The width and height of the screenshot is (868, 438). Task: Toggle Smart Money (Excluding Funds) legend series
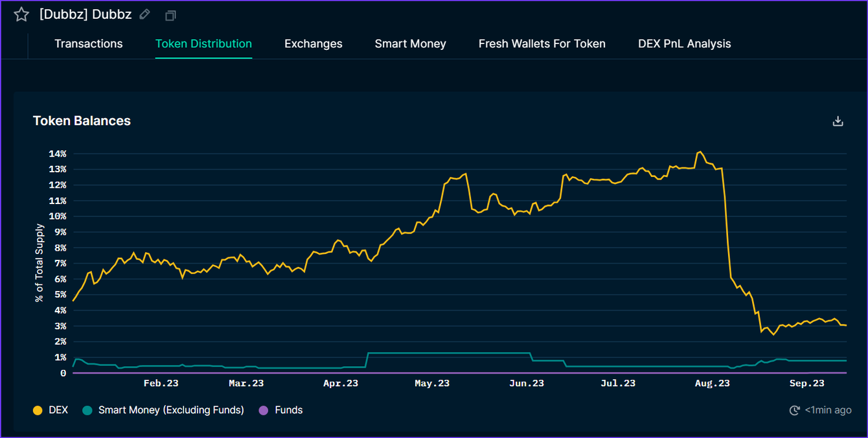tap(163, 410)
